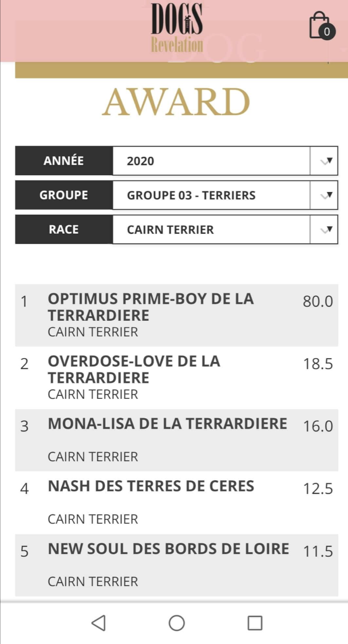Select Nash des Terres de Ceres entry

[x=176, y=502]
